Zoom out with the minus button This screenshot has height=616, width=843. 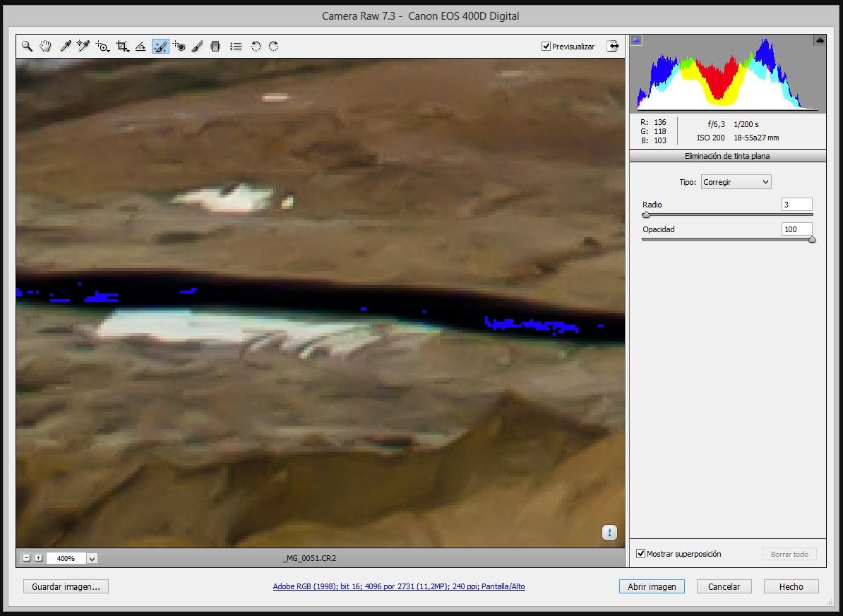(26, 558)
